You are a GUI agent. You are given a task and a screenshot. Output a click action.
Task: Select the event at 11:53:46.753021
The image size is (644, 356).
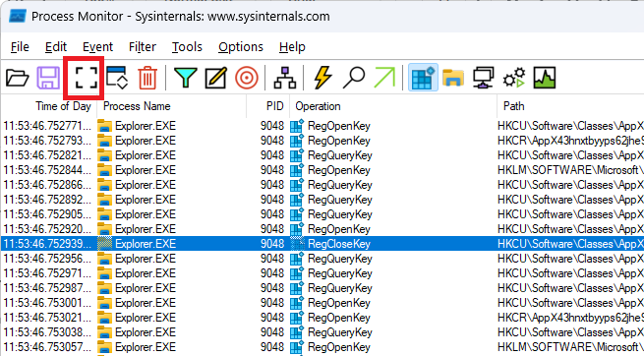[x=322, y=318]
